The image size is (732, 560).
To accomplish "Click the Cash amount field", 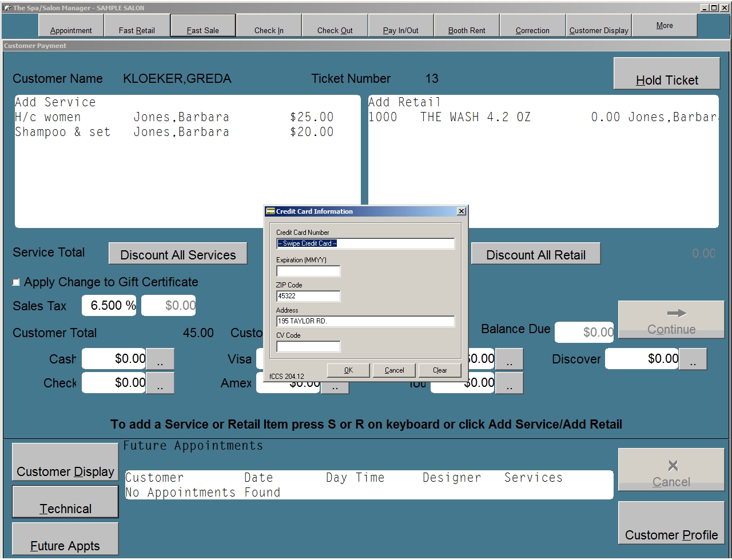I will 114,359.
